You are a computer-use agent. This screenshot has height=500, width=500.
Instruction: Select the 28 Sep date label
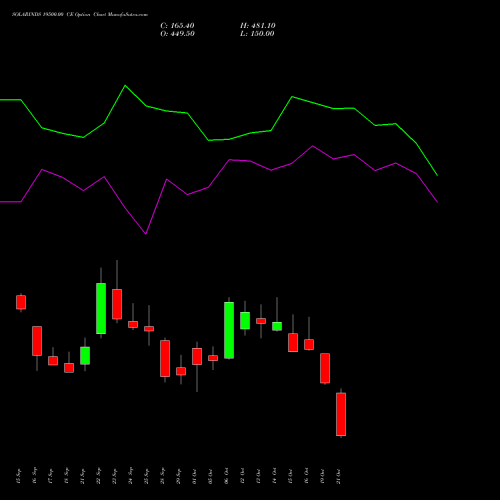click(162, 476)
